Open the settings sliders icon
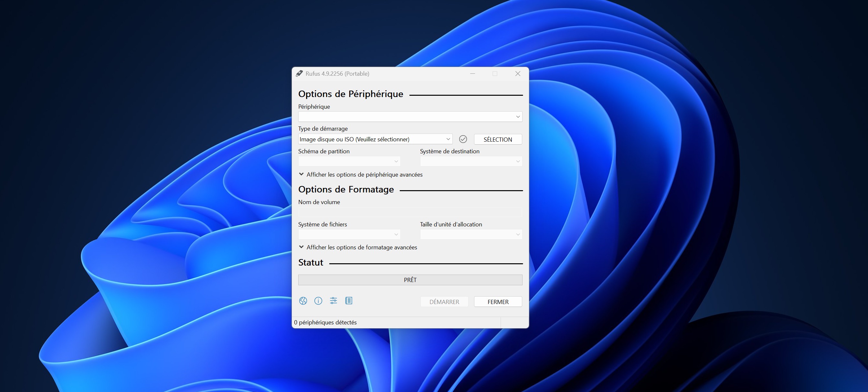Viewport: 868px width, 392px height. 333,300
